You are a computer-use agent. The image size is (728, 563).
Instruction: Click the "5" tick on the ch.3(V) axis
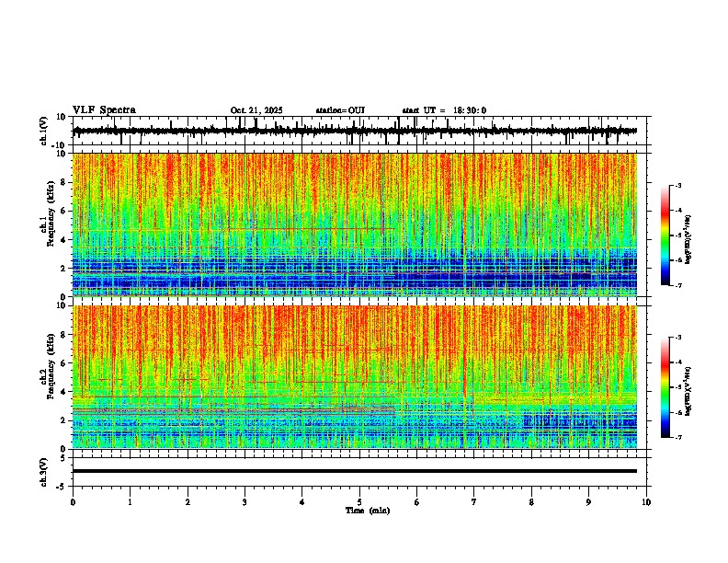[64, 458]
